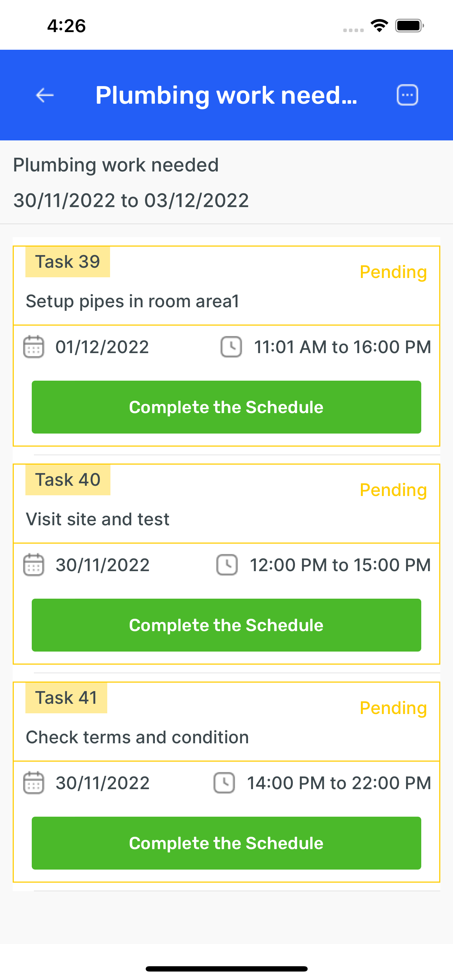453x980 pixels.
Task: Complete the schedule for Task 40
Action: 226,625
